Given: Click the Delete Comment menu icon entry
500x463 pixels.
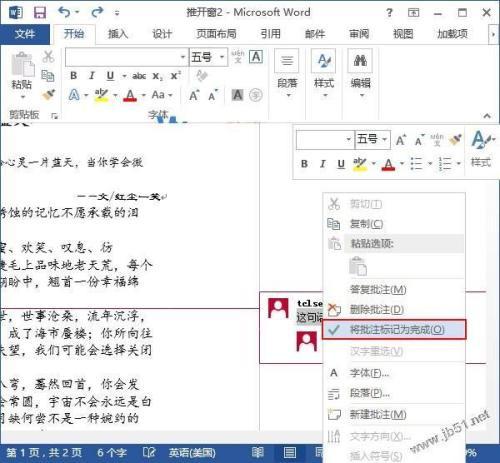Looking at the screenshot, I should [334, 309].
